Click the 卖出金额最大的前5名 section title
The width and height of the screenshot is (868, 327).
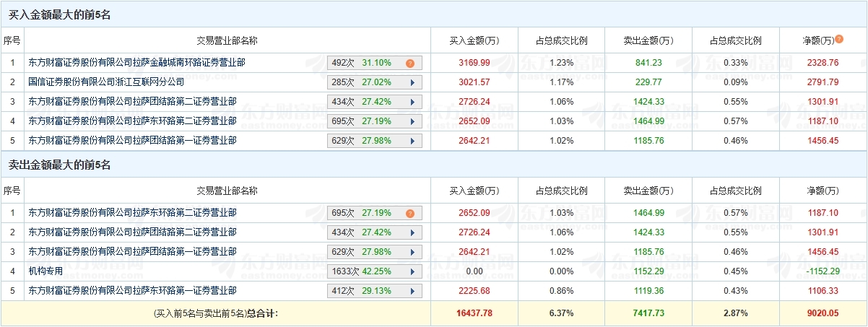pyautogui.click(x=59, y=165)
